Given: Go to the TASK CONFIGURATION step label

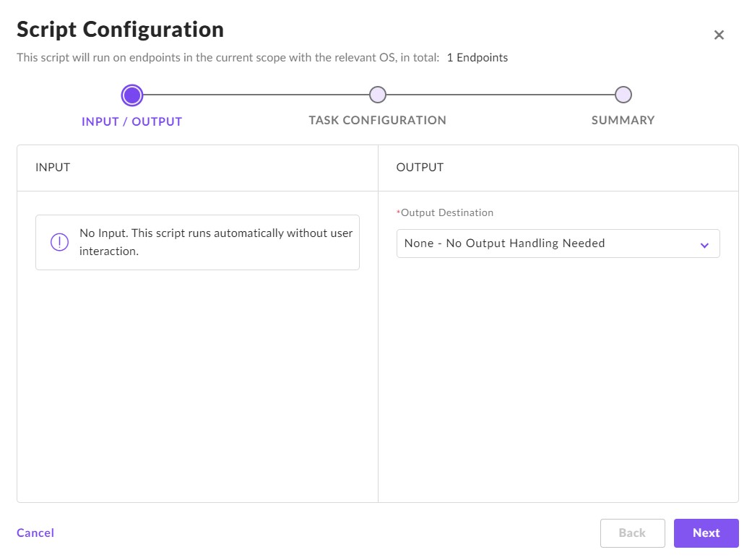Looking at the screenshot, I should click(x=377, y=121).
